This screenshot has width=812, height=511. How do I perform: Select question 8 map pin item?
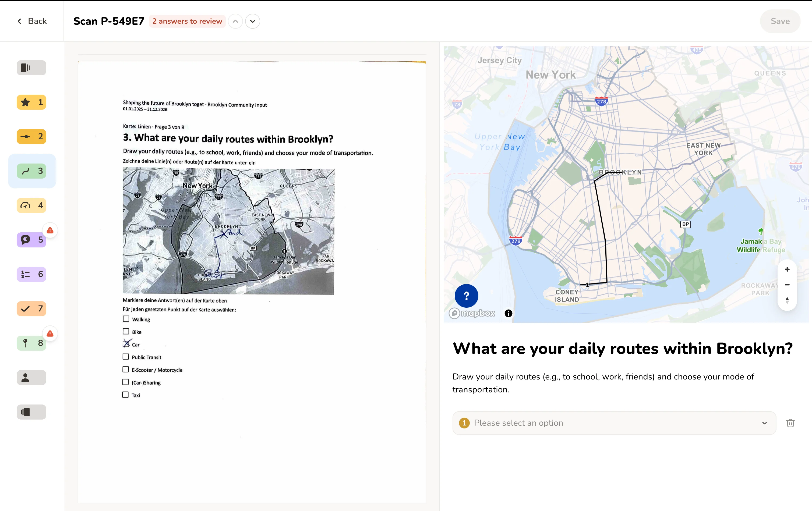coord(31,343)
